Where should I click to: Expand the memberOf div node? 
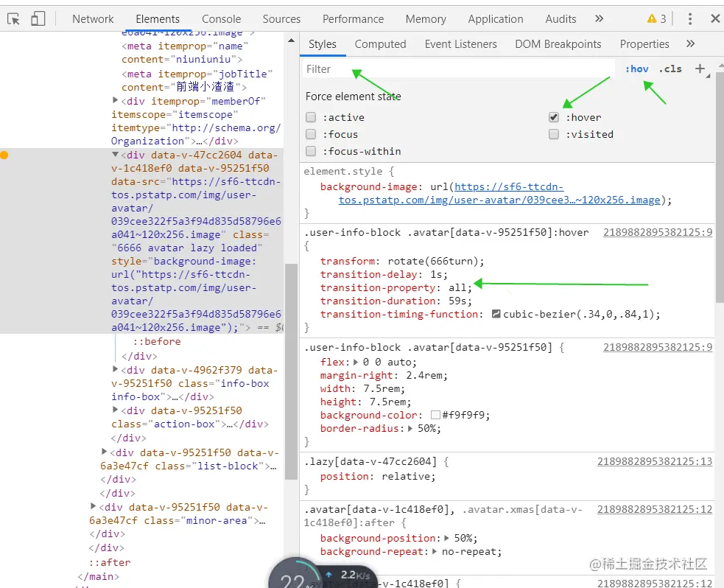(116, 100)
